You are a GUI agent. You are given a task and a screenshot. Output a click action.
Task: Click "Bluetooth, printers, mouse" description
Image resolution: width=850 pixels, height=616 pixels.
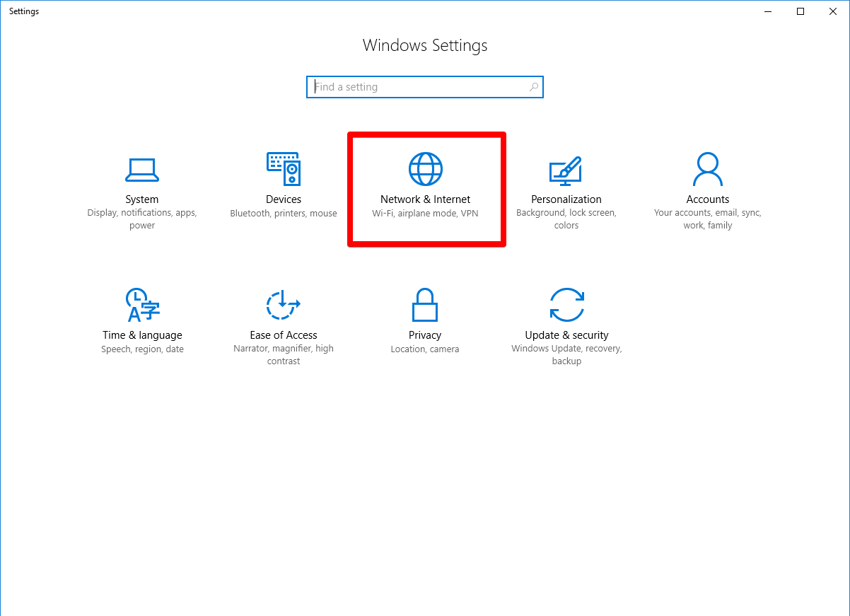coord(284,214)
